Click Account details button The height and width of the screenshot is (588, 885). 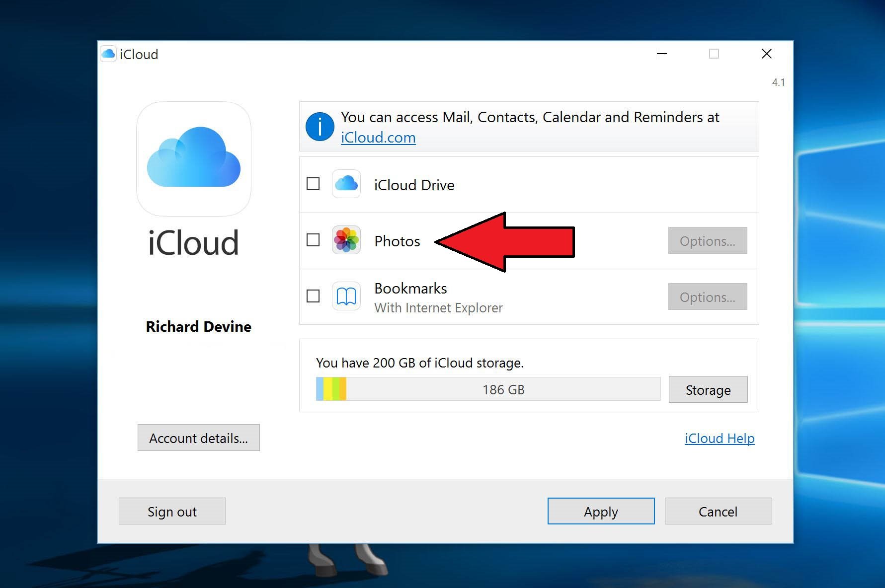point(199,438)
